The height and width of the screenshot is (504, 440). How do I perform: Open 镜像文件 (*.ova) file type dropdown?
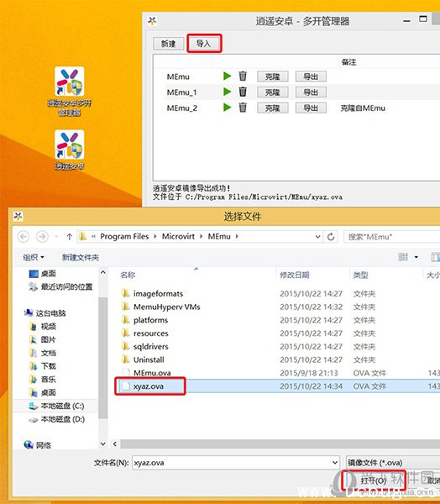click(x=393, y=463)
